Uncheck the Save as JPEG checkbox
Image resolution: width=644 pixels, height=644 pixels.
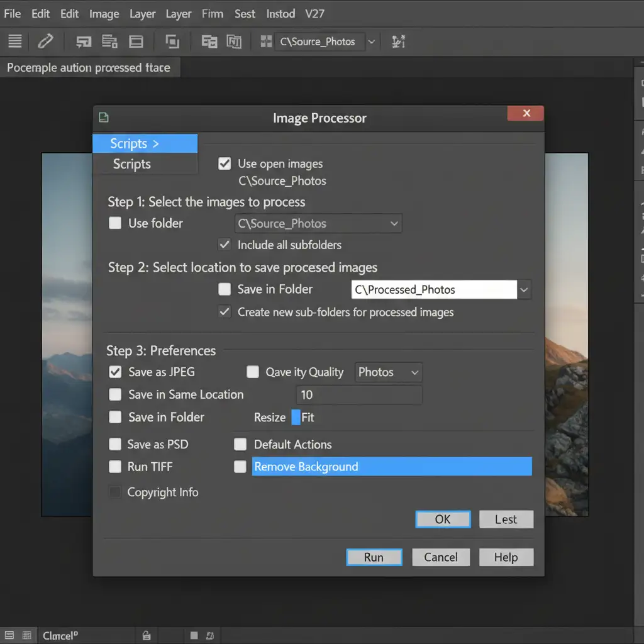115,372
